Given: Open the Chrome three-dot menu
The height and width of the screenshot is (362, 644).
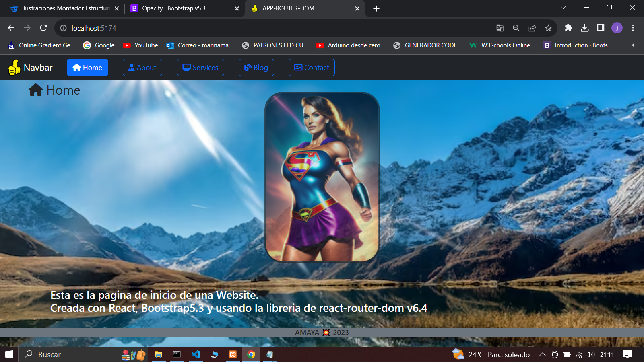Looking at the screenshot, I should pos(633,28).
